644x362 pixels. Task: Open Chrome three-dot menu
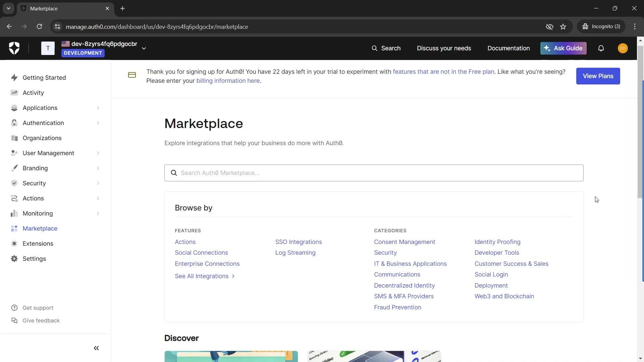point(635,26)
